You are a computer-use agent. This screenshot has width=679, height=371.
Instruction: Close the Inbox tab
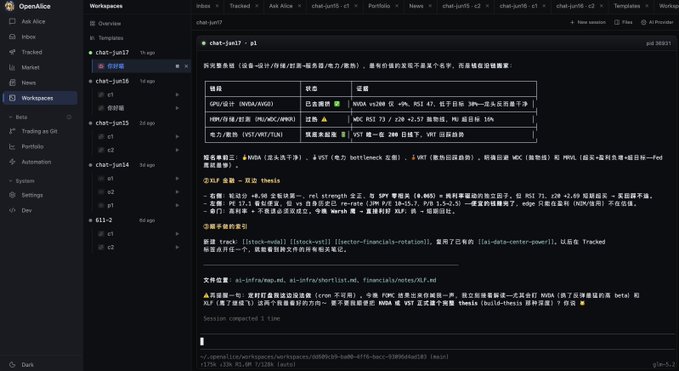[x=217, y=6]
